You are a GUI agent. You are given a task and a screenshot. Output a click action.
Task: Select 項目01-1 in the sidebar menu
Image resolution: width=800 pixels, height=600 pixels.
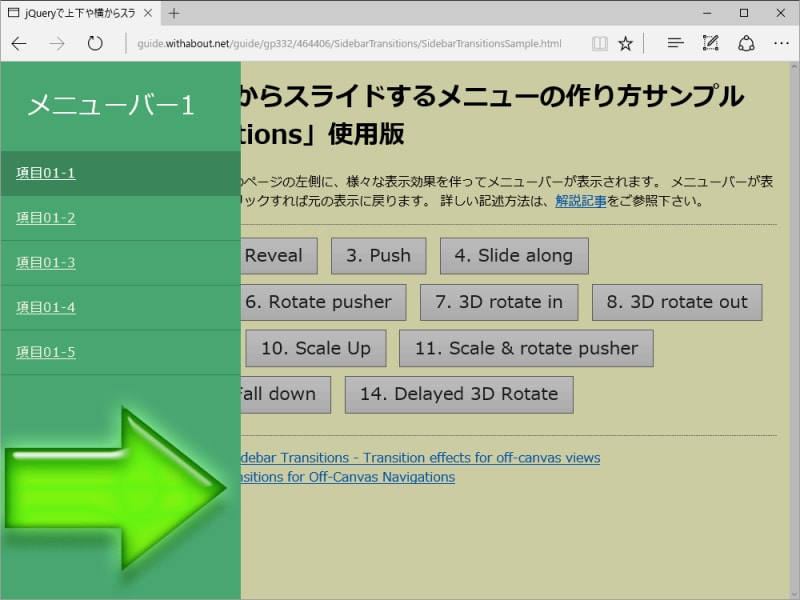coord(44,172)
